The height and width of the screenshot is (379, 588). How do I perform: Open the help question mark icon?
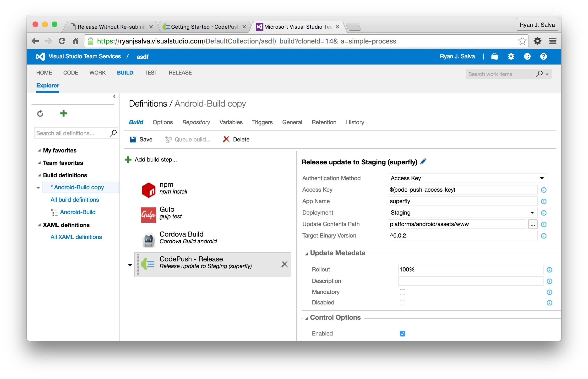543,57
